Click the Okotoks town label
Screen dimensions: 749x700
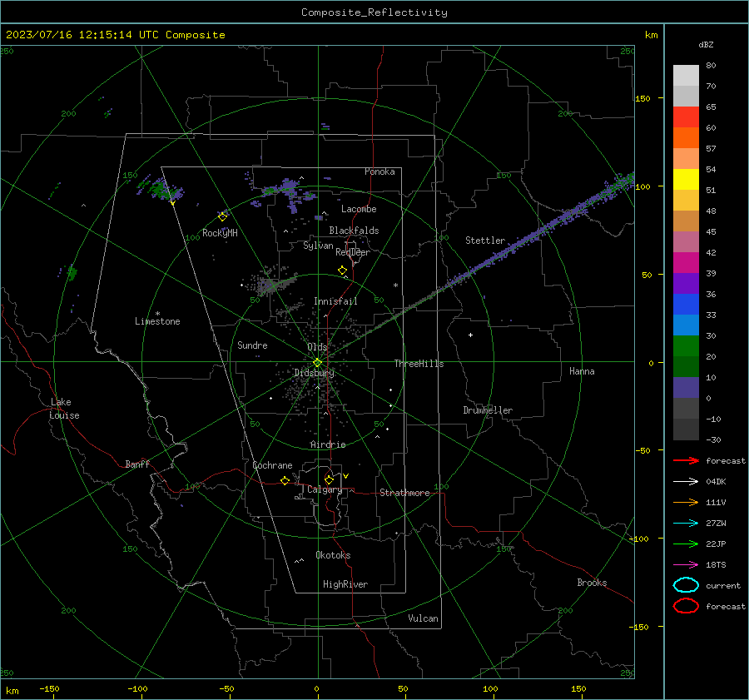[x=333, y=555]
